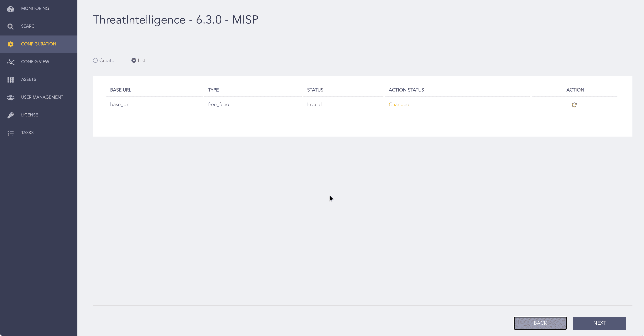
Task: Click the free_feed type cell
Action: tap(219, 104)
